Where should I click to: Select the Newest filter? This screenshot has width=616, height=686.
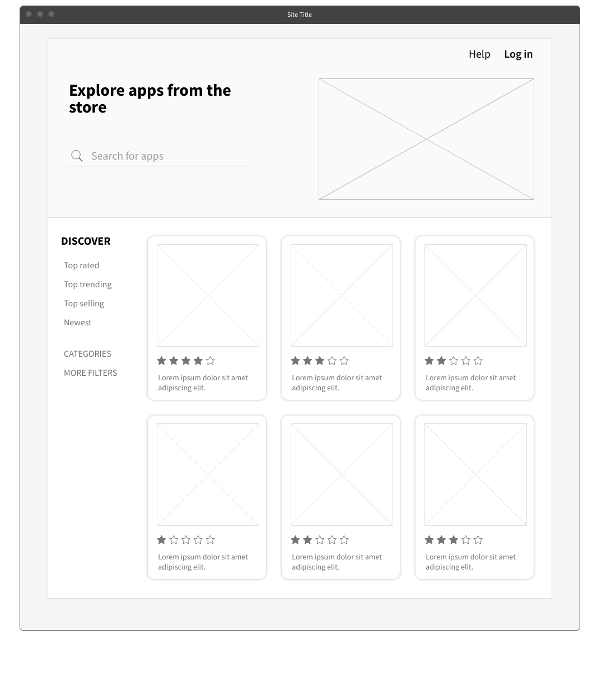[77, 323]
